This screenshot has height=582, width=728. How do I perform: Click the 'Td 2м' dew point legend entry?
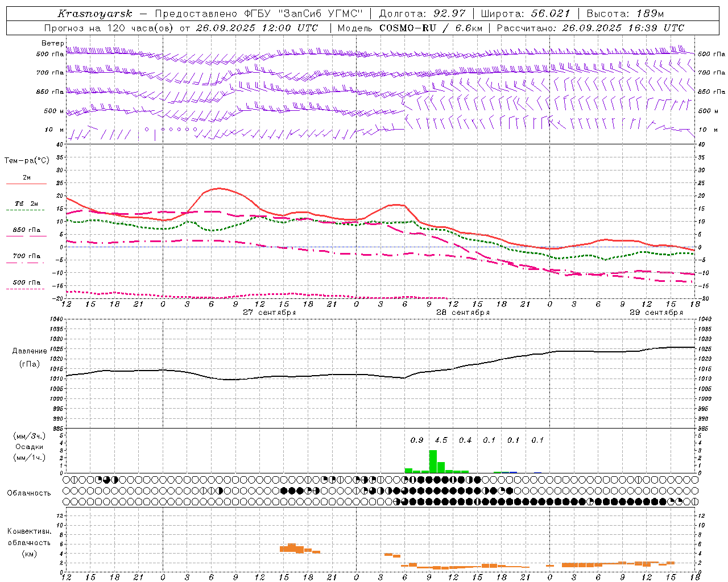(26, 203)
